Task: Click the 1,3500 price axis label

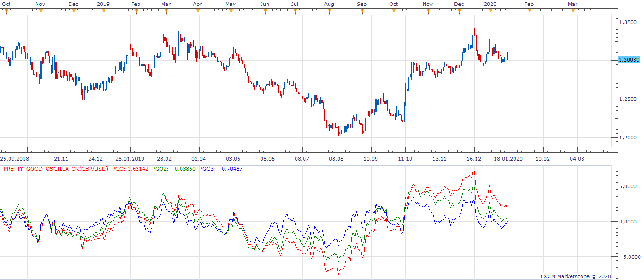Action: (628, 22)
